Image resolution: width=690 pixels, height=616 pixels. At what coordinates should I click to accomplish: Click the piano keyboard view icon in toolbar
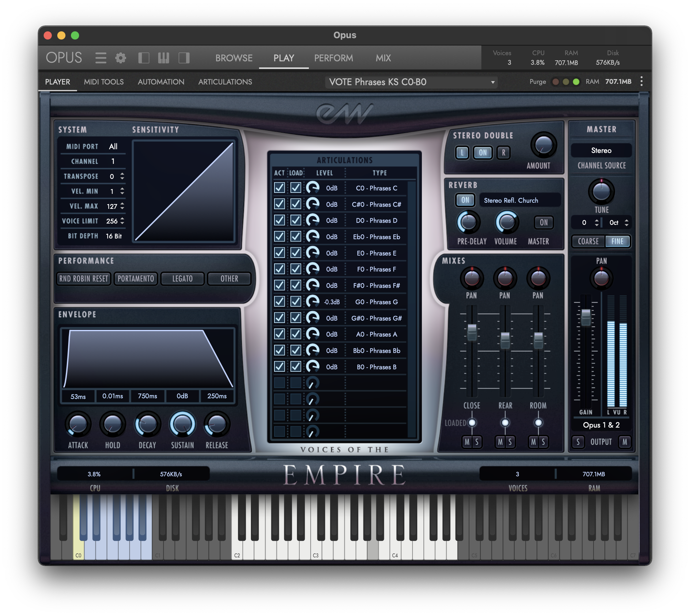164,58
